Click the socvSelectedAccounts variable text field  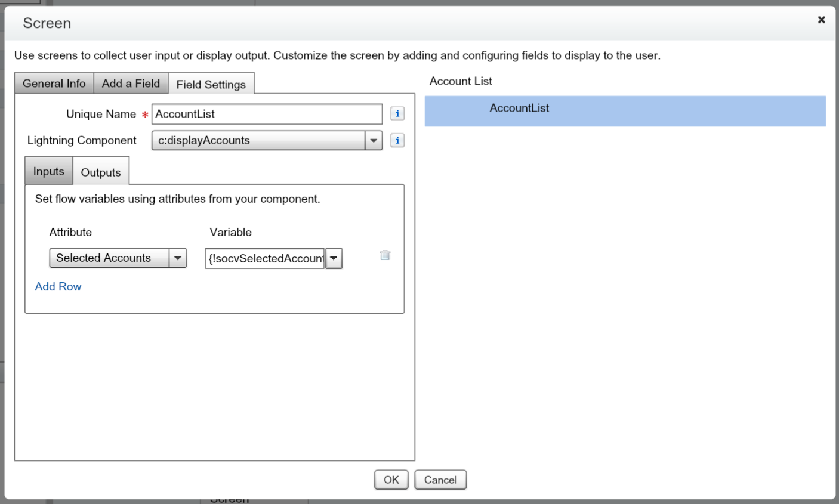264,258
